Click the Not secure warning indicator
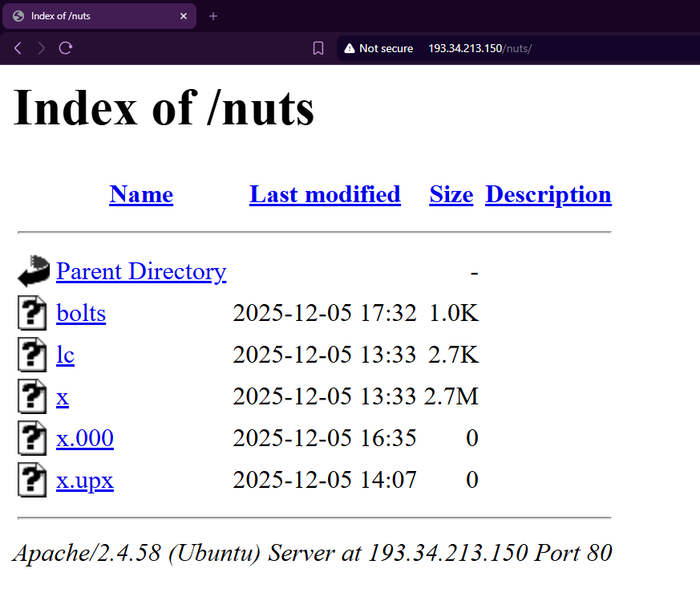Viewport: 700px width, 601px height. (x=378, y=48)
